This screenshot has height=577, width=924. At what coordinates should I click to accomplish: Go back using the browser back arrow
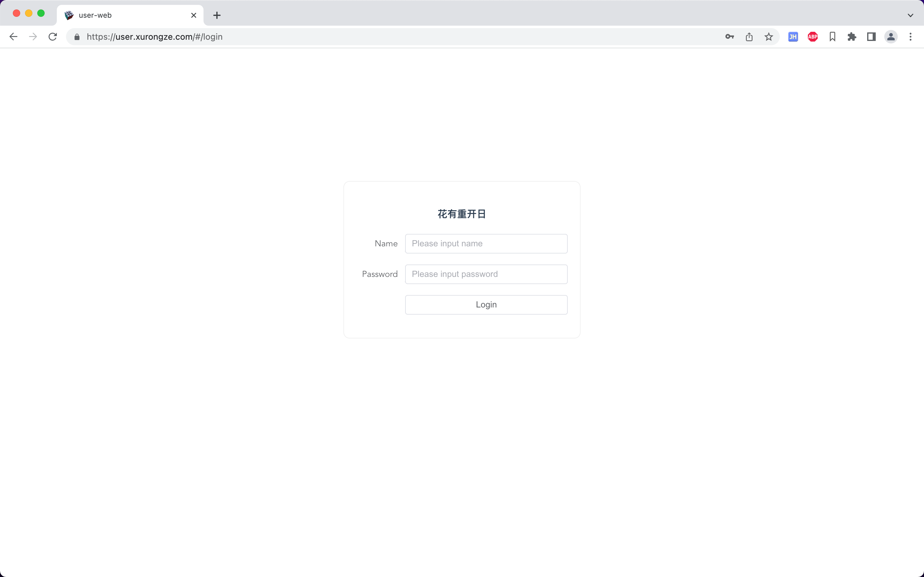coord(13,37)
